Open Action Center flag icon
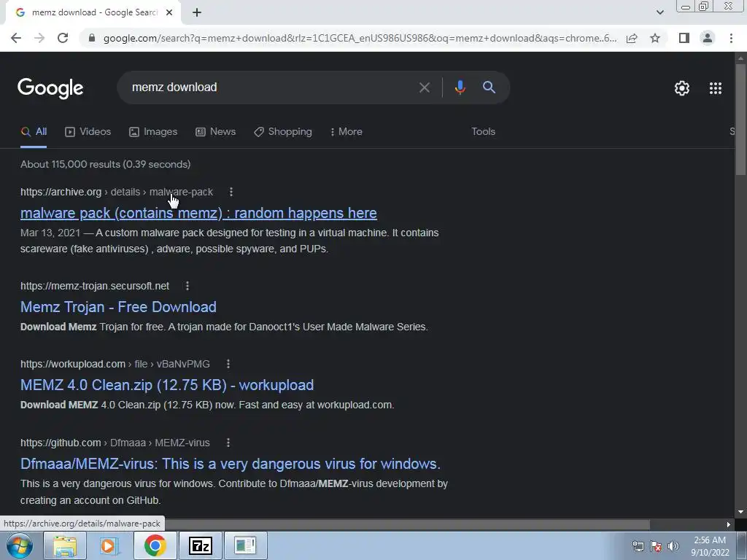 coord(656,546)
